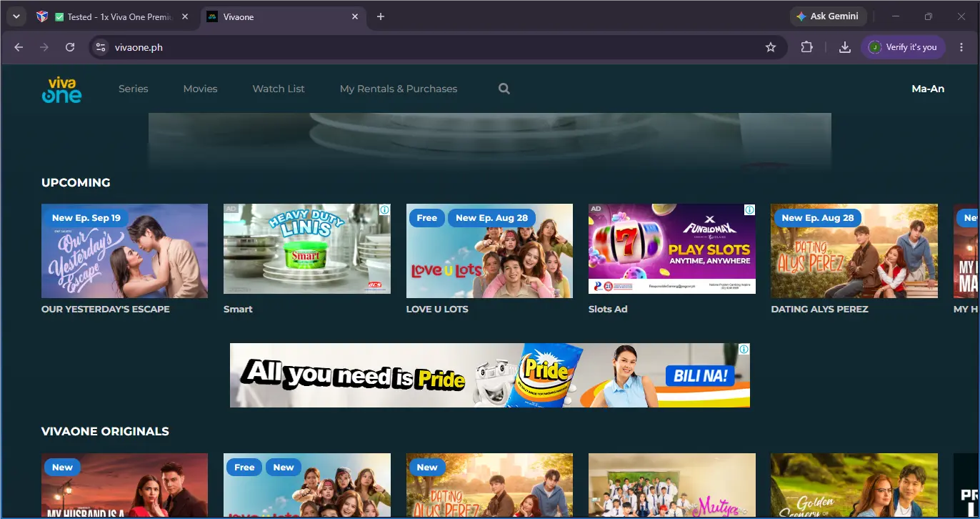Open the Golden Scenery originals thumbnail
The width and height of the screenshot is (980, 519).
coord(854,486)
